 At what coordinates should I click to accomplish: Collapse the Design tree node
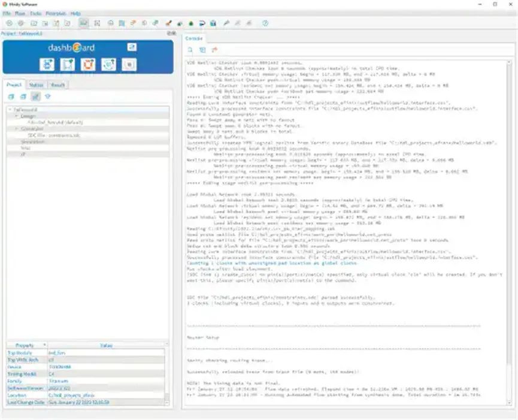[16, 116]
